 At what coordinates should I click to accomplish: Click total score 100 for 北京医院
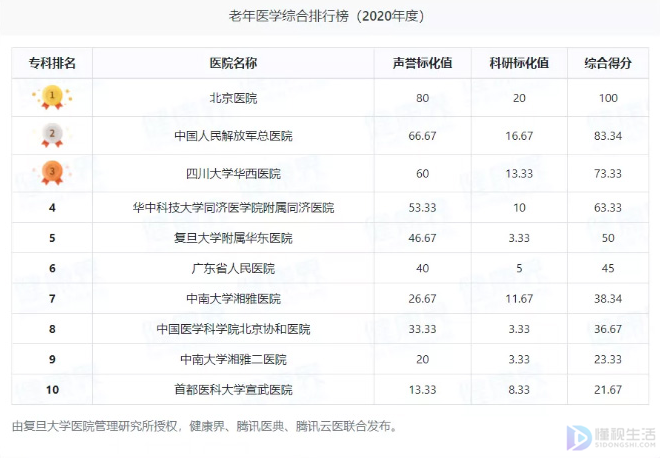(x=608, y=98)
